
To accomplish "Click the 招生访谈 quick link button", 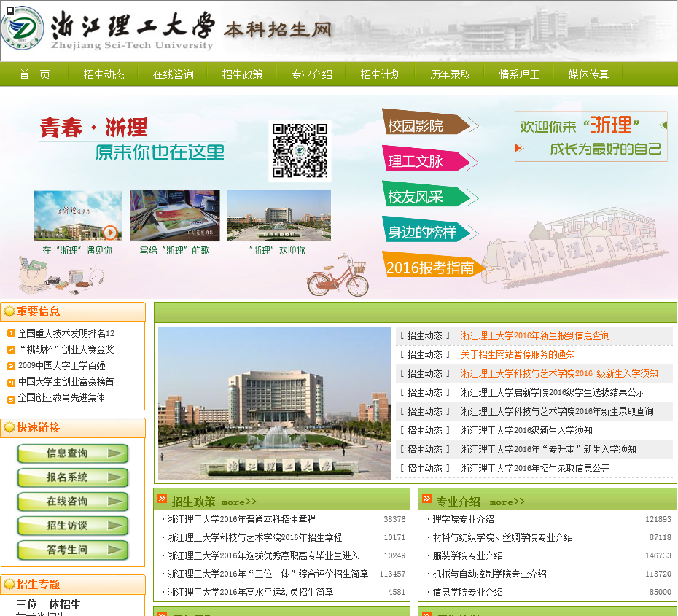I will click(73, 526).
